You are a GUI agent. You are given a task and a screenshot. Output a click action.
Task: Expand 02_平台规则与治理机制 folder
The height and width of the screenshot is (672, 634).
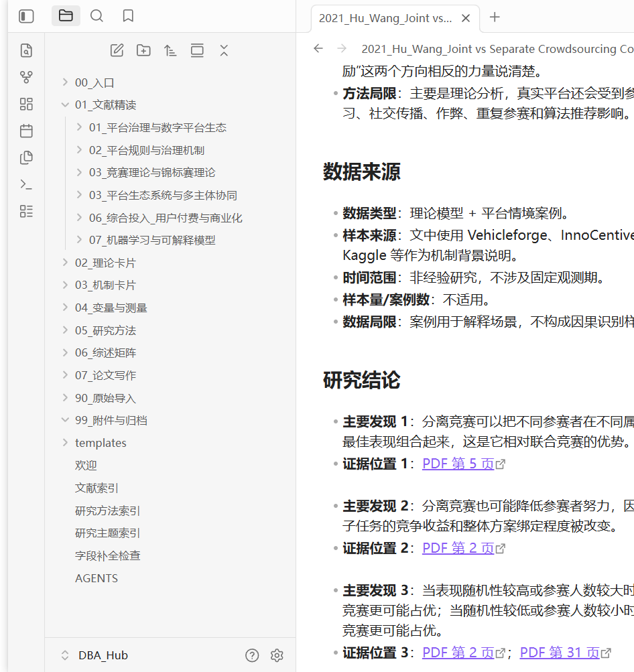[79, 149]
